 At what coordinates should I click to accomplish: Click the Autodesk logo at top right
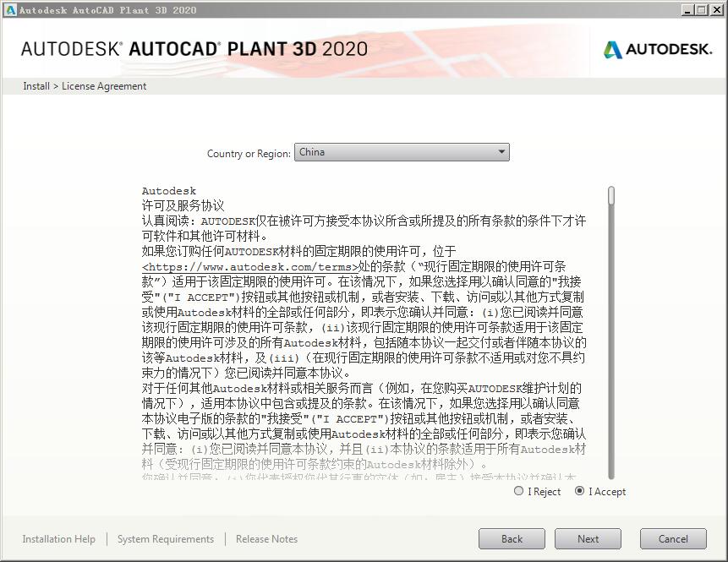coord(658,49)
